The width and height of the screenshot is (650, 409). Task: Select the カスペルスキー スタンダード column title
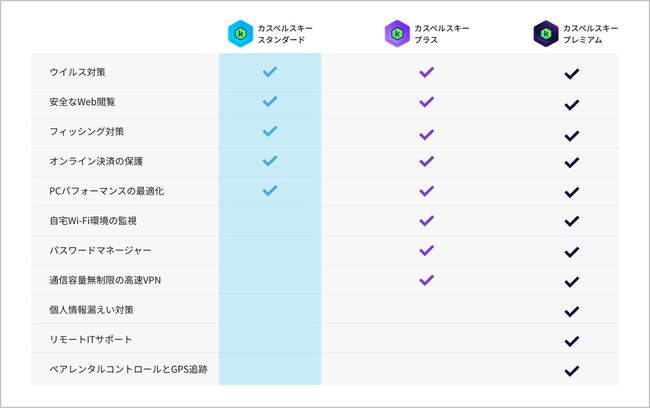pos(285,33)
